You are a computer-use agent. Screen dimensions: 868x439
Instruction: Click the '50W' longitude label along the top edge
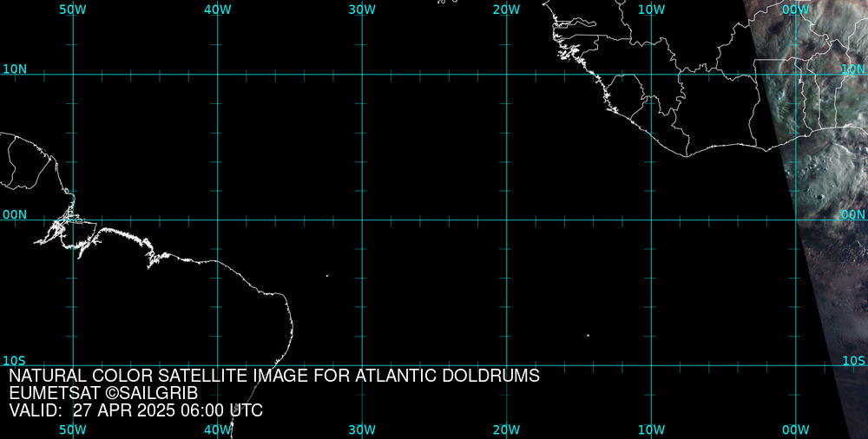(73, 10)
